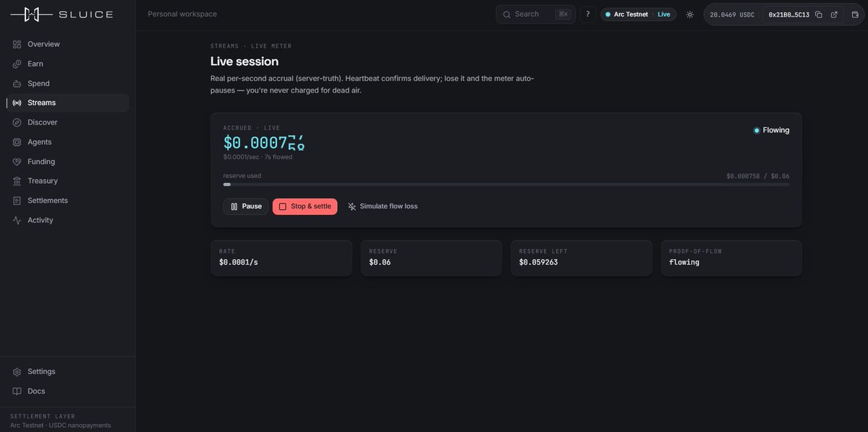Click the Rate card showing $0.0001/s
This screenshot has height=432, width=868.
pos(281,258)
